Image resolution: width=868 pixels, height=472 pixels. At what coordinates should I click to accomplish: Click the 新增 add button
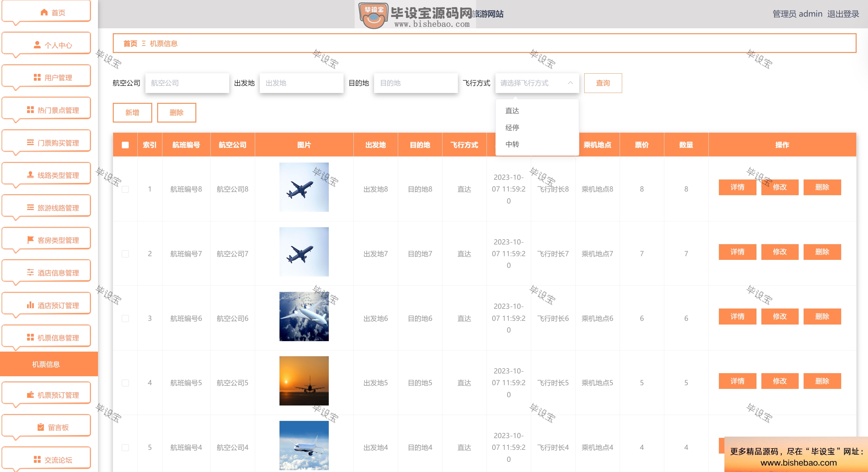[x=132, y=113]
